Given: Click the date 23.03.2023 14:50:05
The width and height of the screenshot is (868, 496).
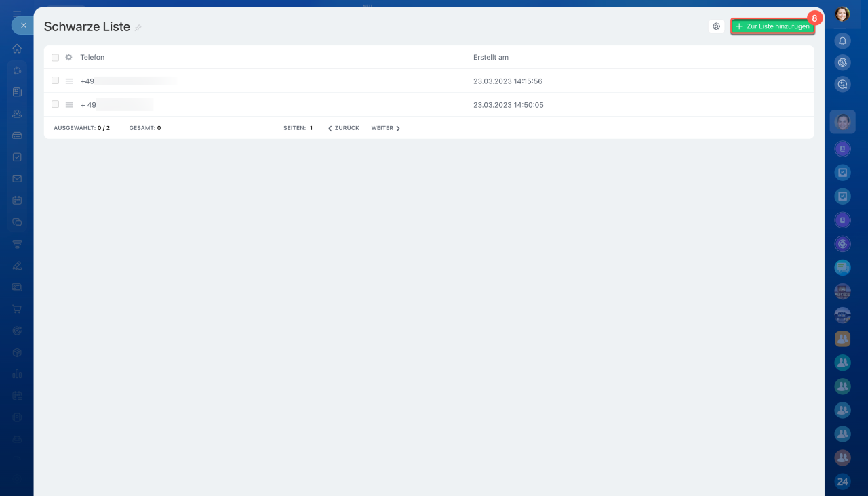Looking at the screenshot, I should coord(509,105).
